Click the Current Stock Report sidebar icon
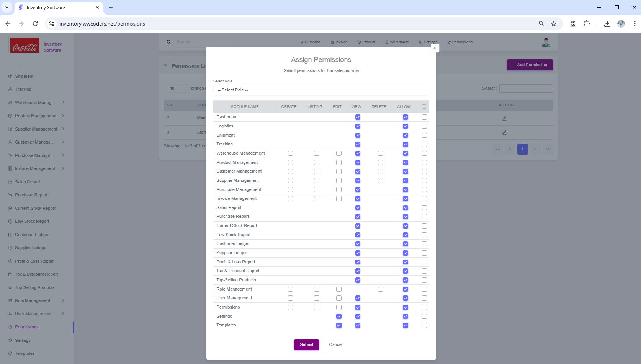 pos(10,208)
